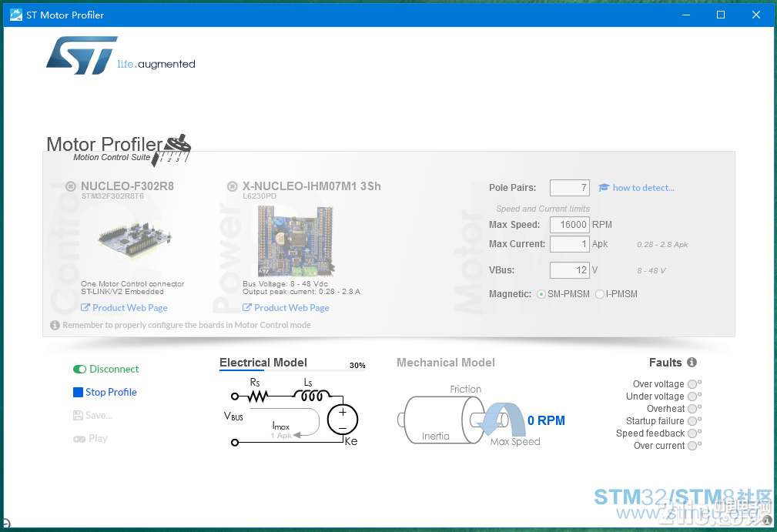Click the Over current fault indicator
The image size is (777, 532).
692,446
